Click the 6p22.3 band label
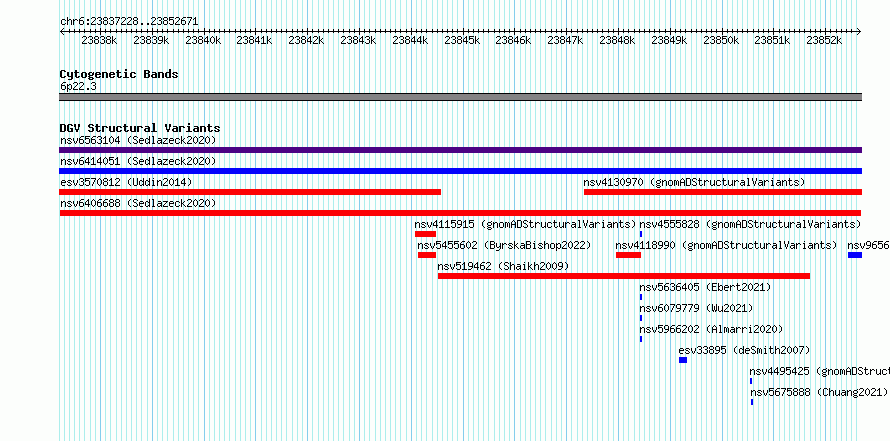 (x=78, y=86)
